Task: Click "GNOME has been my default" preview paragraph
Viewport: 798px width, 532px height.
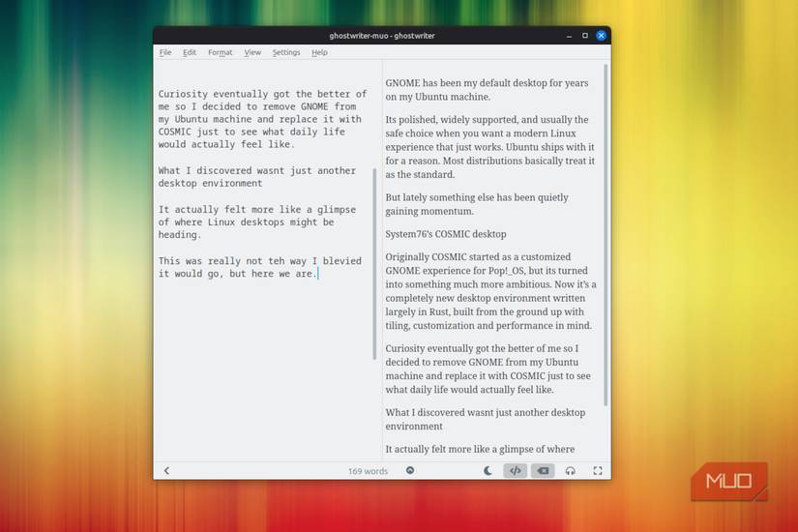Action: click(487, 90)
